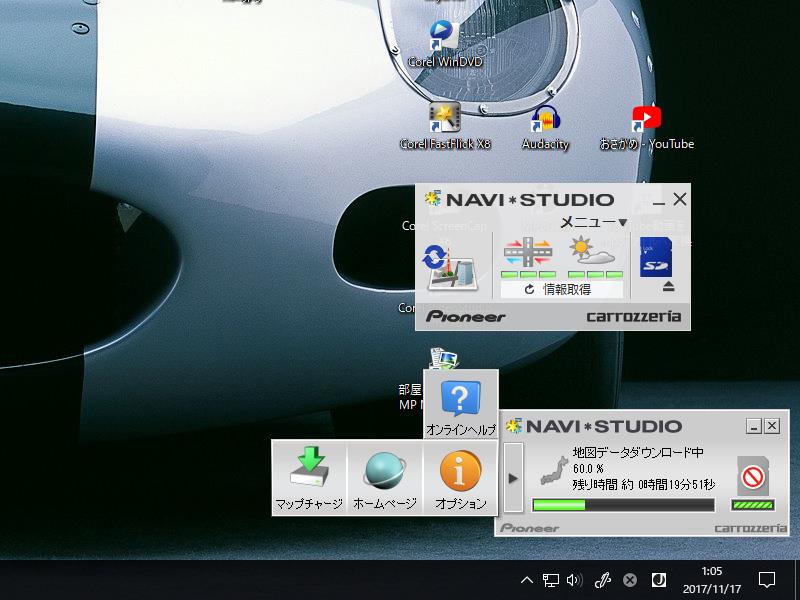
Task: Open the clock showing 1:05
Action: coord(712,580)
